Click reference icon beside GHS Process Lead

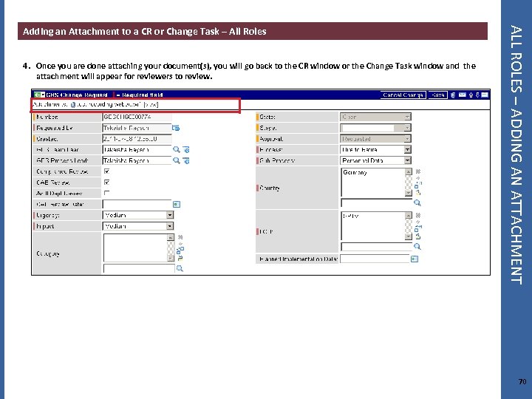(x=186, y=160)
